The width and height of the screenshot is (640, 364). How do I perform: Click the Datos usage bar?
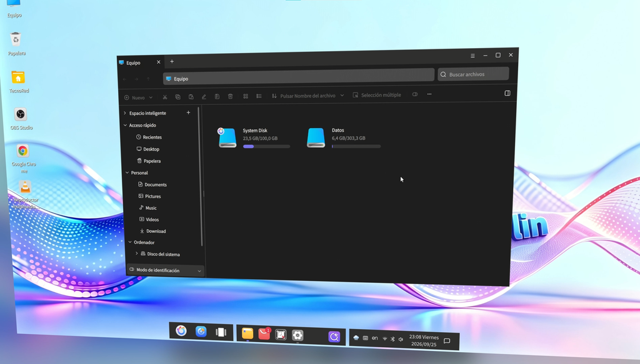pos(356,146)
